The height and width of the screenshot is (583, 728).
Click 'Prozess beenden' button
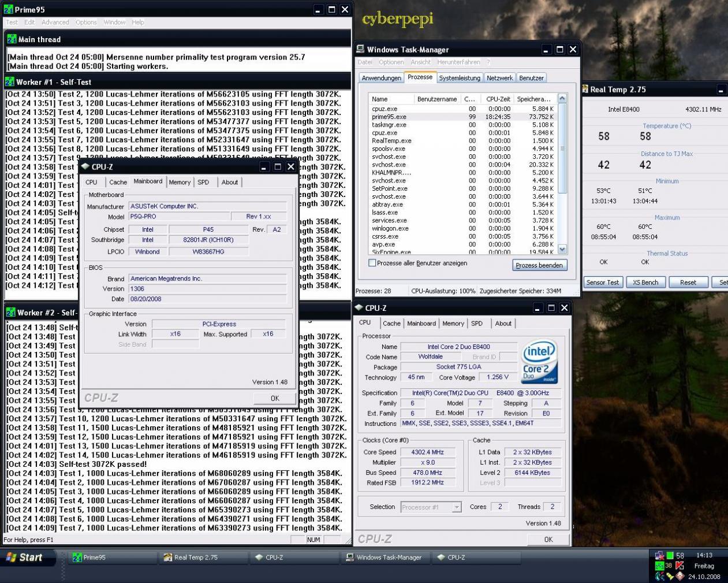(540, 265)
